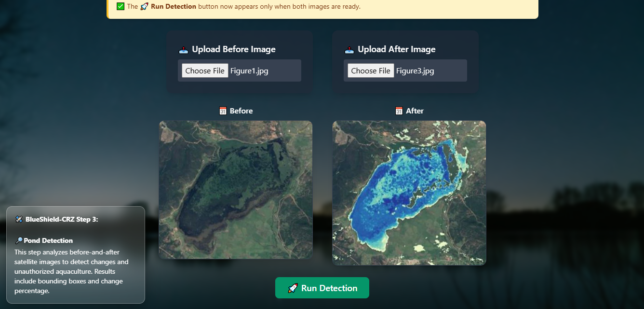Click the green checkmark icon in banner
644x309 pixels.
click(121, 6)
